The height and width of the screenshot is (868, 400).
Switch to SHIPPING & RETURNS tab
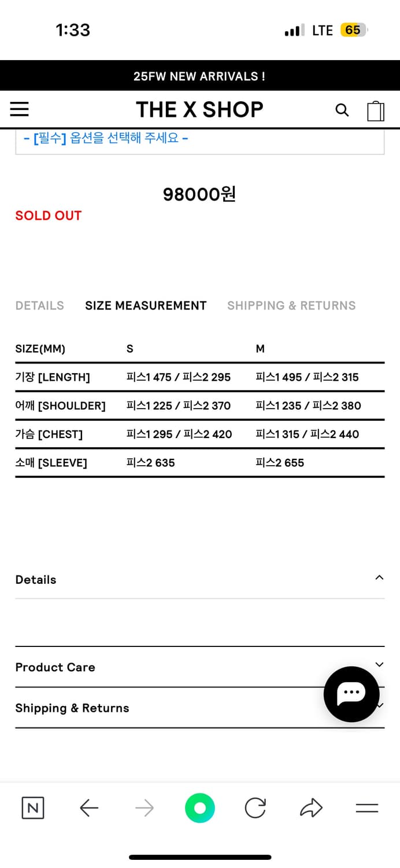(x=291, y=306)
